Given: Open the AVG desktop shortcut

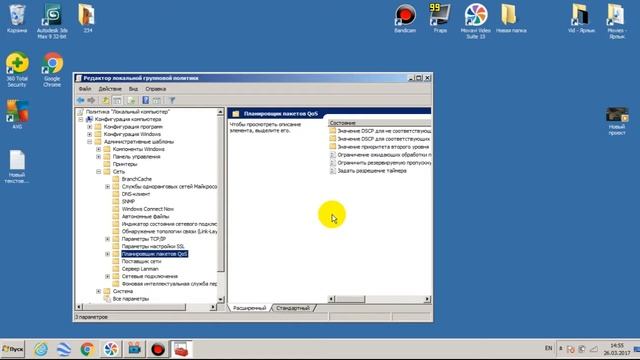Looking at the screenshot, I should click(x=17, y=115).
